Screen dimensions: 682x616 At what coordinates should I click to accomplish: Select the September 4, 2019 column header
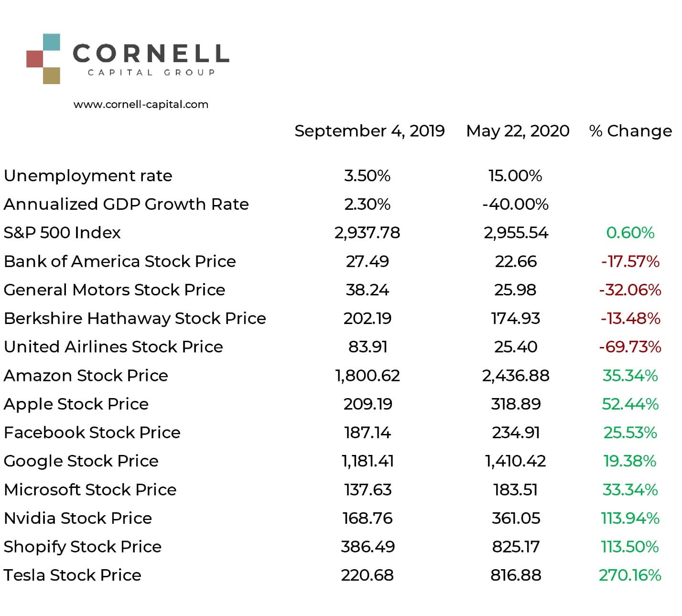click(369, 131)
